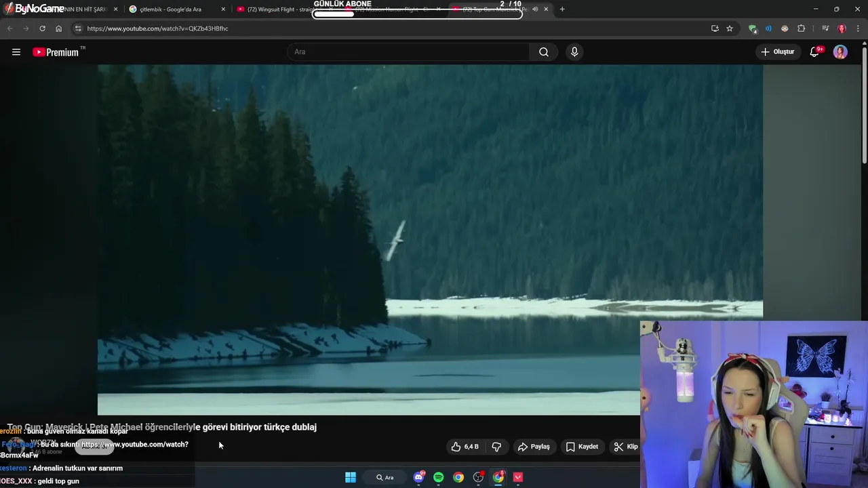Click the Paylaş share button
Viewport: 868px width, 488px height.
pyautogui.click(x=534, y=447)
